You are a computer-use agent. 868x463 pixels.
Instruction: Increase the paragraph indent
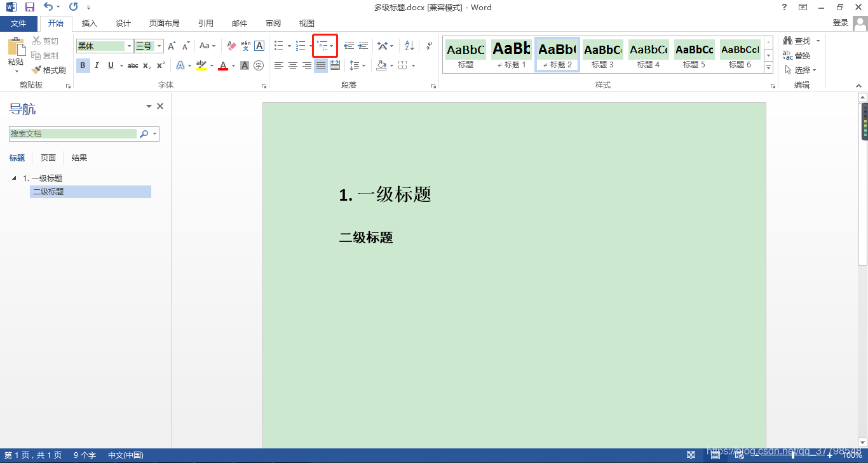(363, 46)
